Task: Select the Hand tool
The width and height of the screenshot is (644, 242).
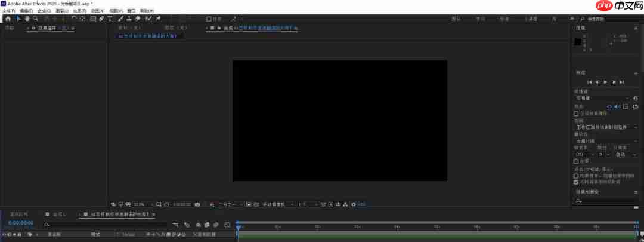Action: [27, 19]
